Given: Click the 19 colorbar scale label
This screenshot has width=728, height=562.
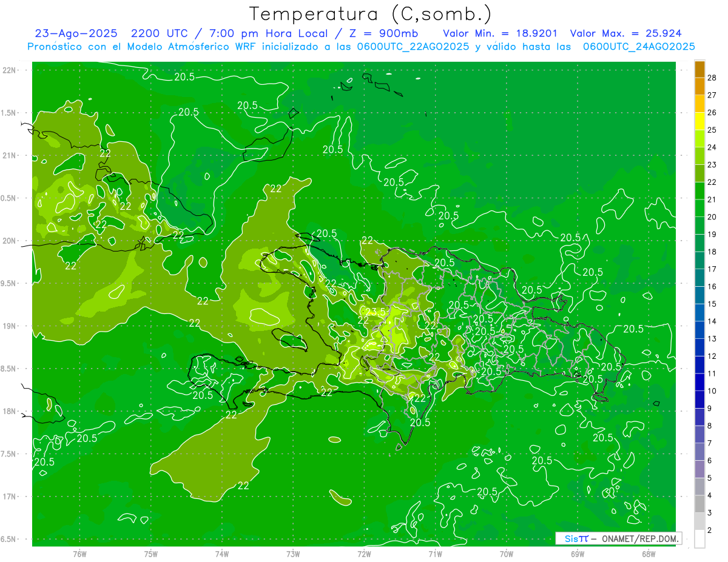Looking at the screenshot, I should click(x=712, y=234).
